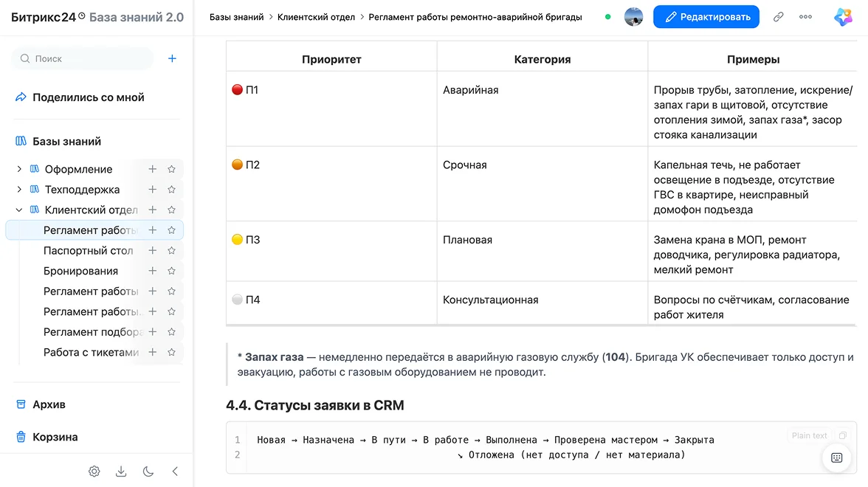Copy page link with chain icon
This screenshot has width=868, height=487.
click(x=778, y=16)
